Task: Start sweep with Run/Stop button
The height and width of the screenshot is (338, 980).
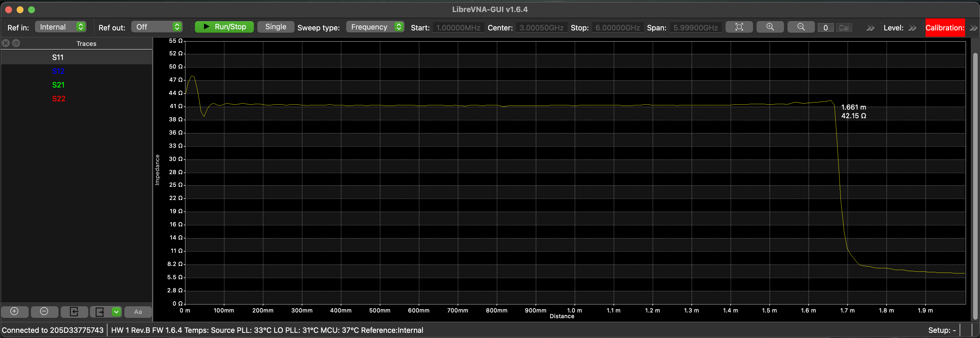Action: 224,27
